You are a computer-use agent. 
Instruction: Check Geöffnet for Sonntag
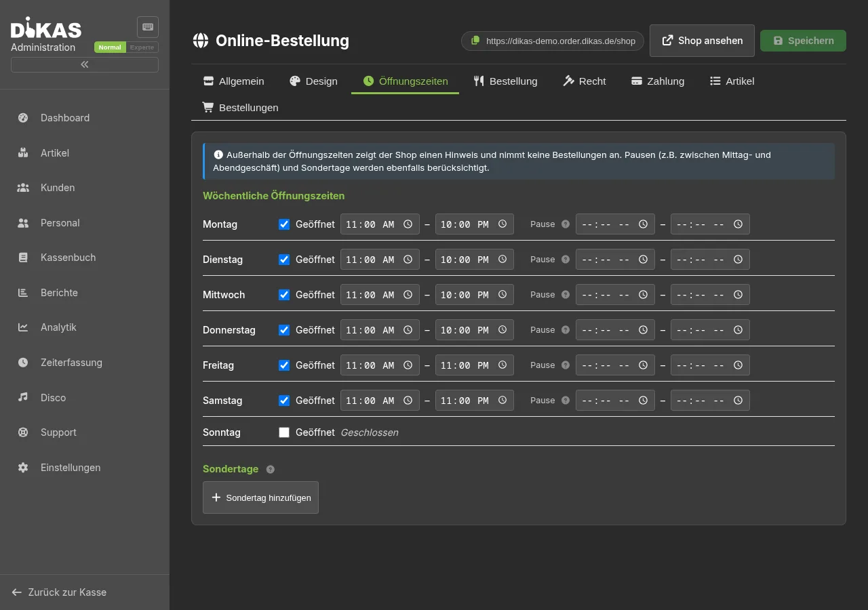pyautogui.click(x=284, y=432)
